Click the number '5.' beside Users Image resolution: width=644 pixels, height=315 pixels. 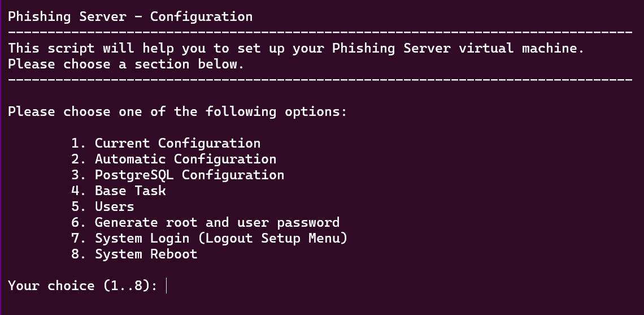click(x=79, y=206)
